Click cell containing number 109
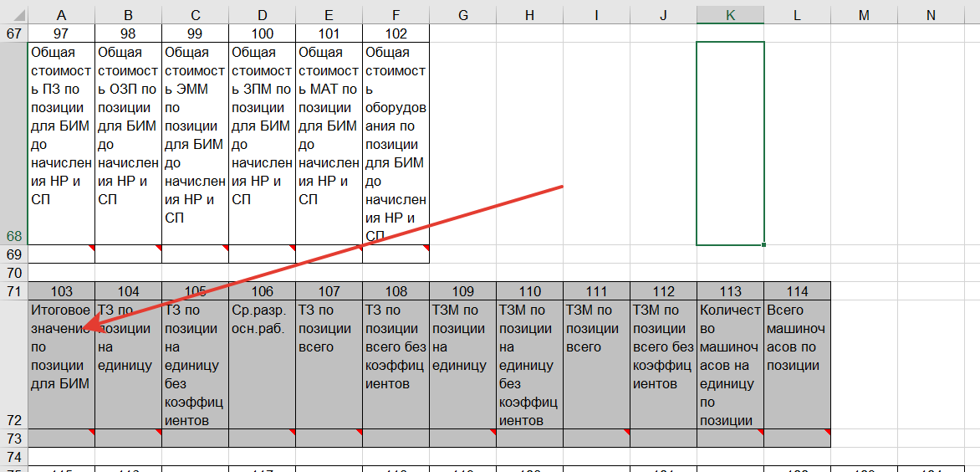The height and width of the screenshot is (472, 980). 462,291
